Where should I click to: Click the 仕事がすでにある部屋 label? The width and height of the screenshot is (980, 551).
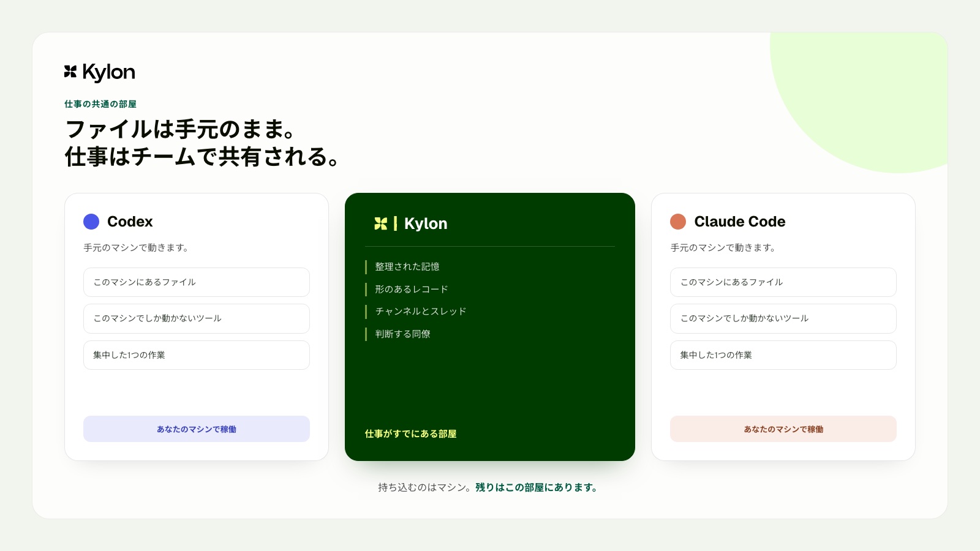[x=411, y=434]
